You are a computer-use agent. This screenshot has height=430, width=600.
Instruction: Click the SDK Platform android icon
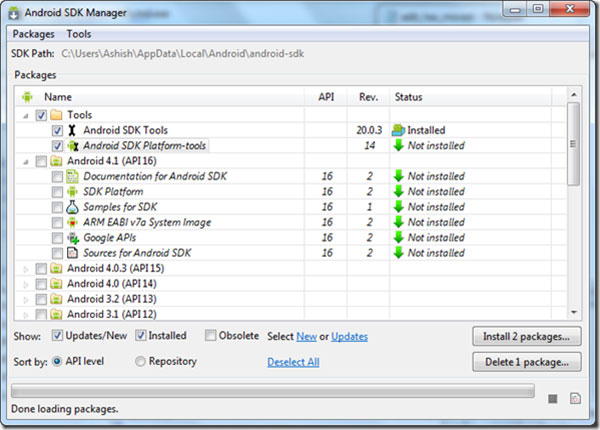tap(72, 192)
